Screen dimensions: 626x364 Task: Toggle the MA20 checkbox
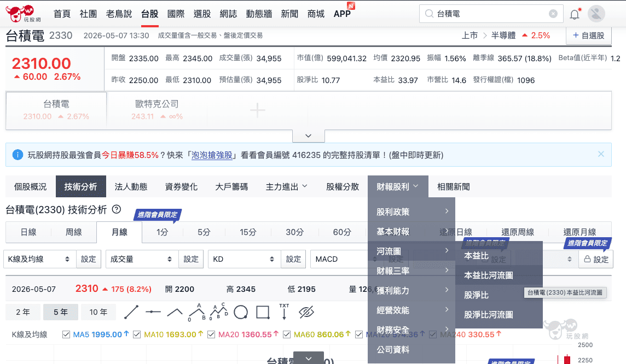pos(211,334)
